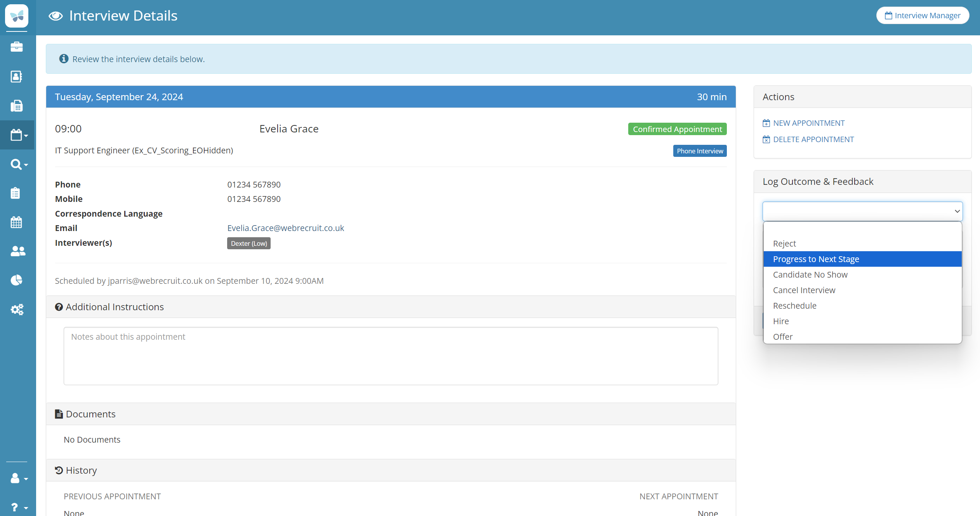980x516 pixels.
Task: Open the briefcase jobs sidebar icon
Action: [17, 47]
